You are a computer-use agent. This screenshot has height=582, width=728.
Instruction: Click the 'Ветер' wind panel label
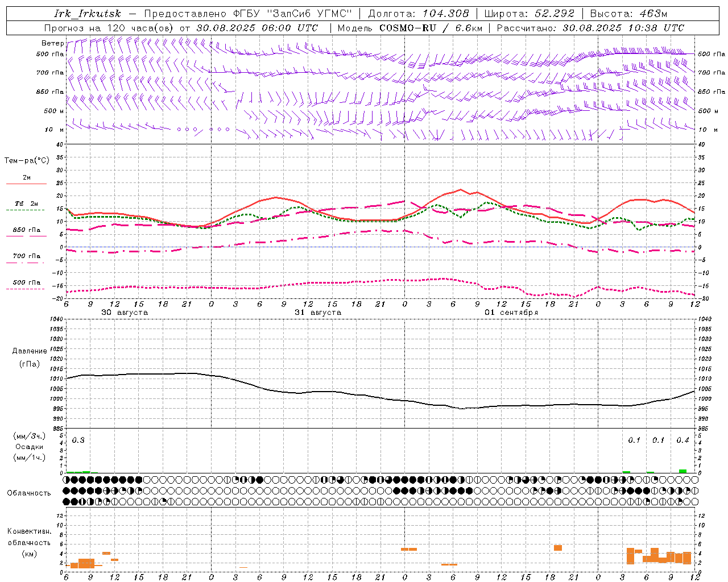point(52,43)
